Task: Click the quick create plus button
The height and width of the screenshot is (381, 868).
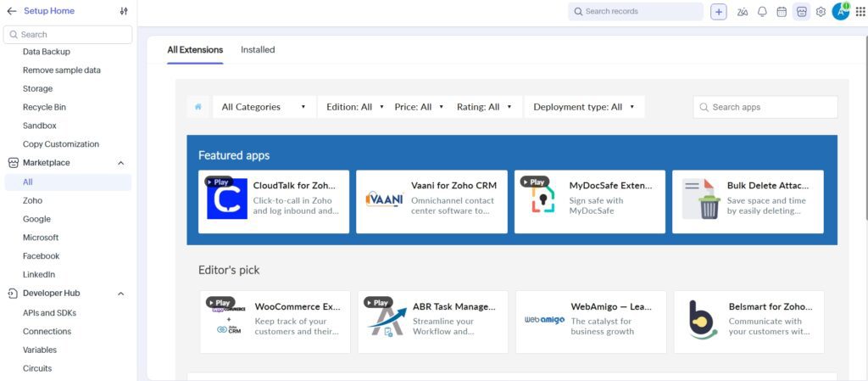Action: (x=719, y=12)
